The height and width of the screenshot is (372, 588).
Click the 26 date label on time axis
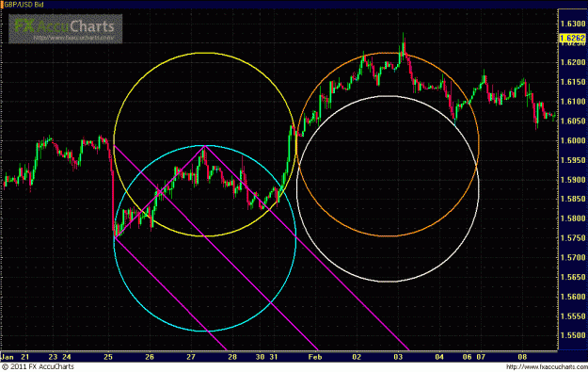[x=150, y=357]
